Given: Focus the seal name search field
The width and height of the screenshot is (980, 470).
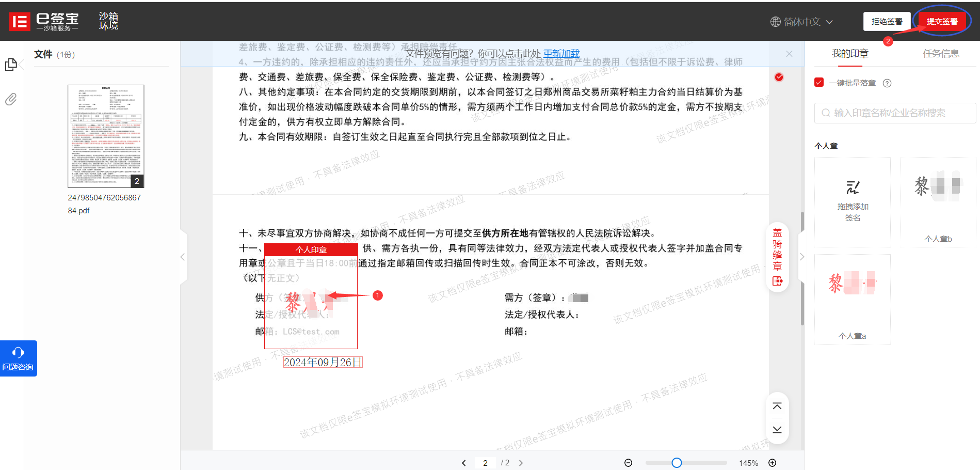Looking at the screenshot, I should point(895,113).
